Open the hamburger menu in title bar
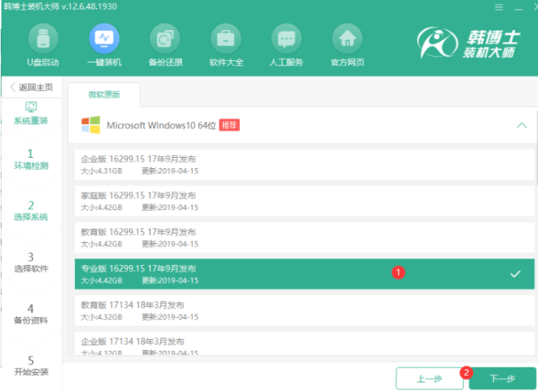Screen dimensions: 538x392 pos(499,7)
